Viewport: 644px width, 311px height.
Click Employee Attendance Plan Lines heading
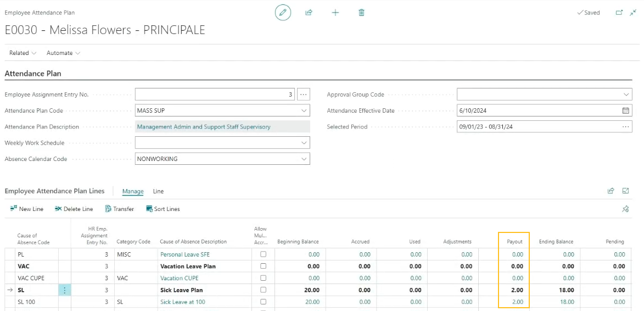54,191
